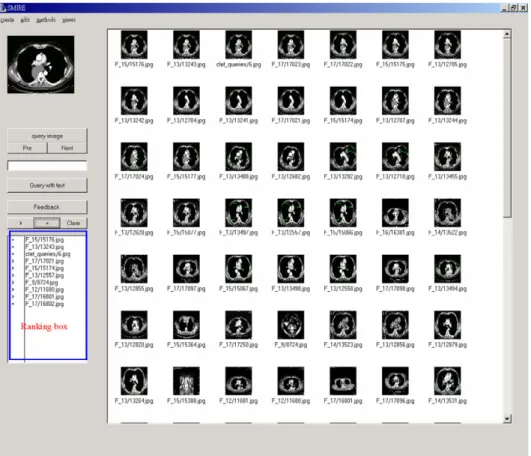Open the create menu

[7, 20]
